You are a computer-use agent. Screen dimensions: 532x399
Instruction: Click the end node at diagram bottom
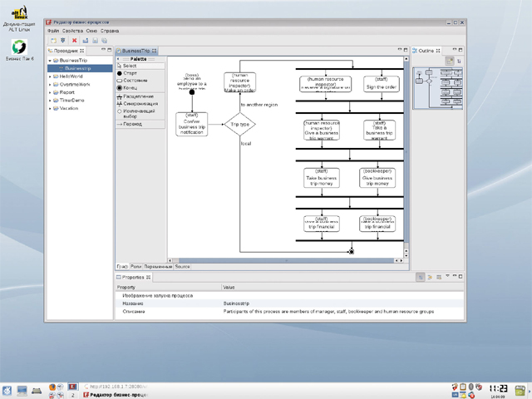tap(352, 252)
